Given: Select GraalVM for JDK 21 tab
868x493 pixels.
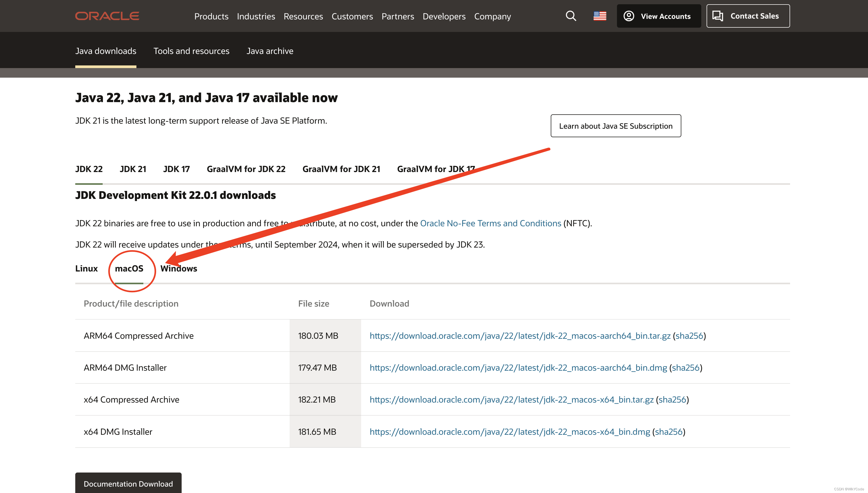Looking at the screenshot, I should [341, 169].
